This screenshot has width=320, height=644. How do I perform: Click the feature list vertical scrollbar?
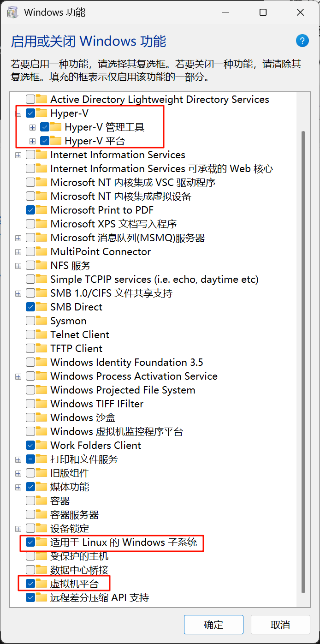(303, 362)
